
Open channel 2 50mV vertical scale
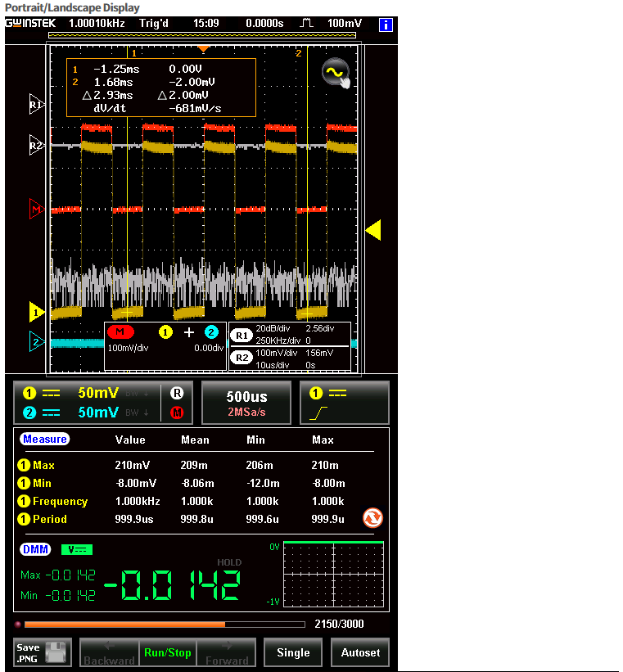pos(98,413)
